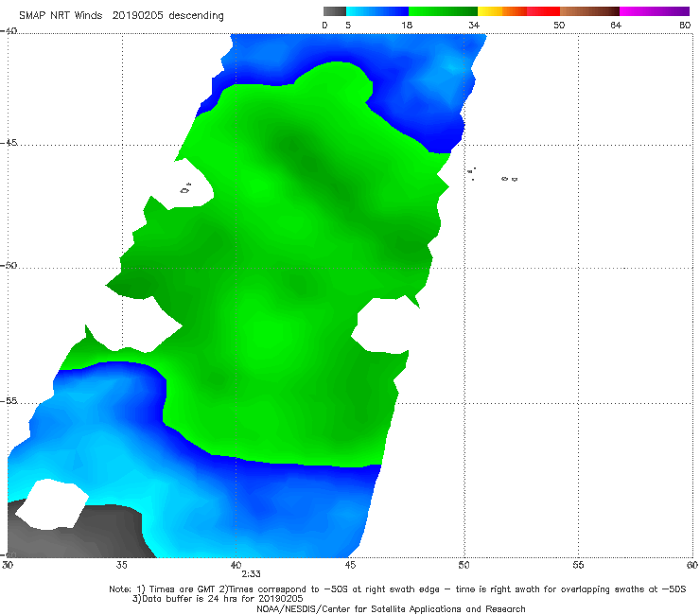This screenshot has width=700, height=615.
Task: Click the color scale label '50'
Action: 559,25
